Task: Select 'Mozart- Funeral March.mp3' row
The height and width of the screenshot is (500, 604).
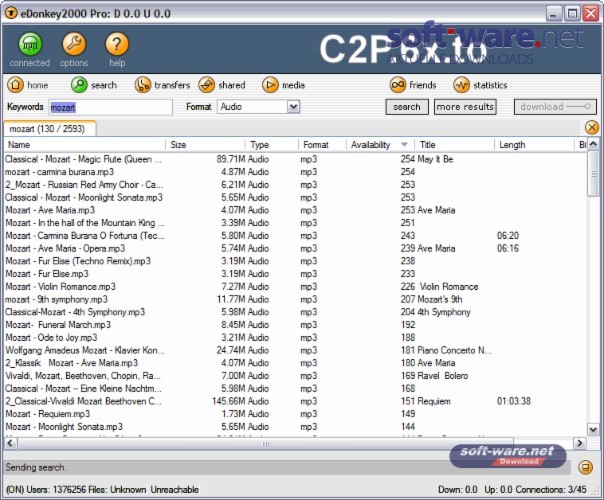Action: [x=295, y=325]
